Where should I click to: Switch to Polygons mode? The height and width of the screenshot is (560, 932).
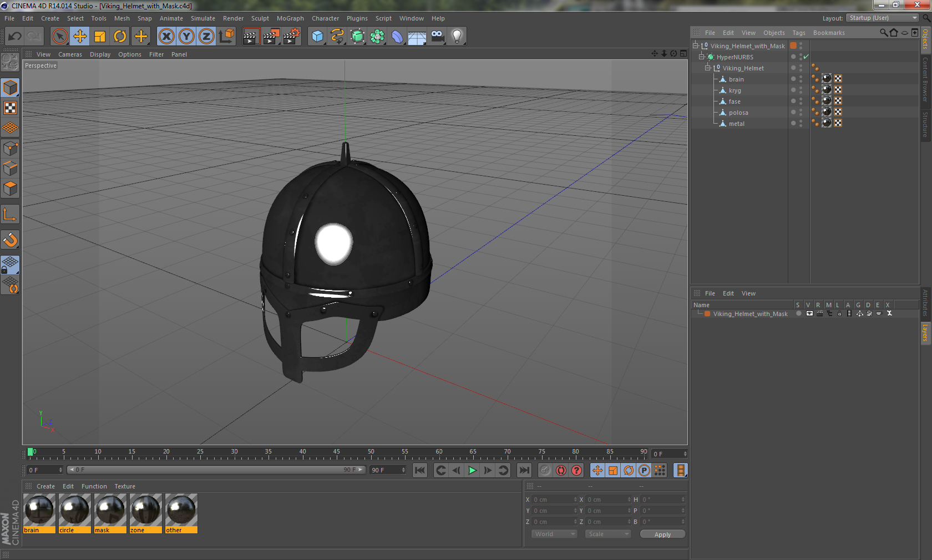tap(10, 189)
